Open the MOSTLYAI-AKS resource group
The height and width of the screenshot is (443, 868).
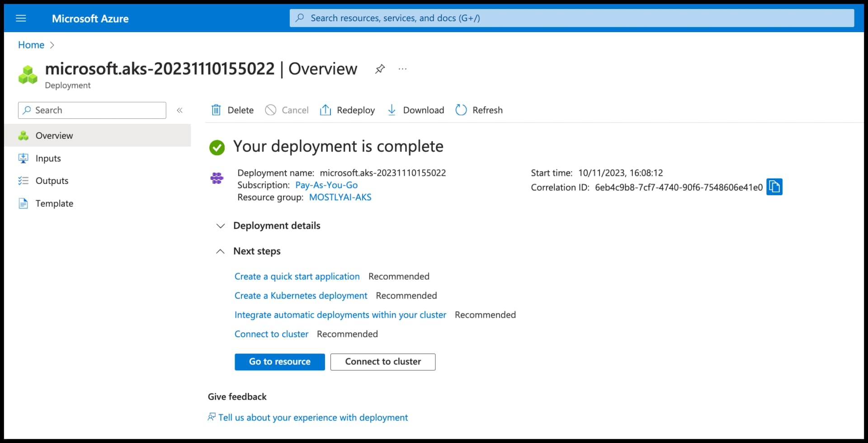tap(340, 197)
